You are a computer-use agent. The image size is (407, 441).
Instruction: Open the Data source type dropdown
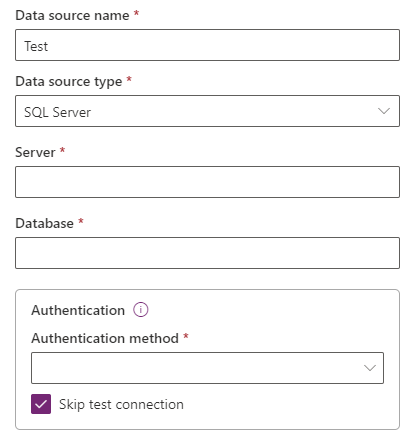207,111
